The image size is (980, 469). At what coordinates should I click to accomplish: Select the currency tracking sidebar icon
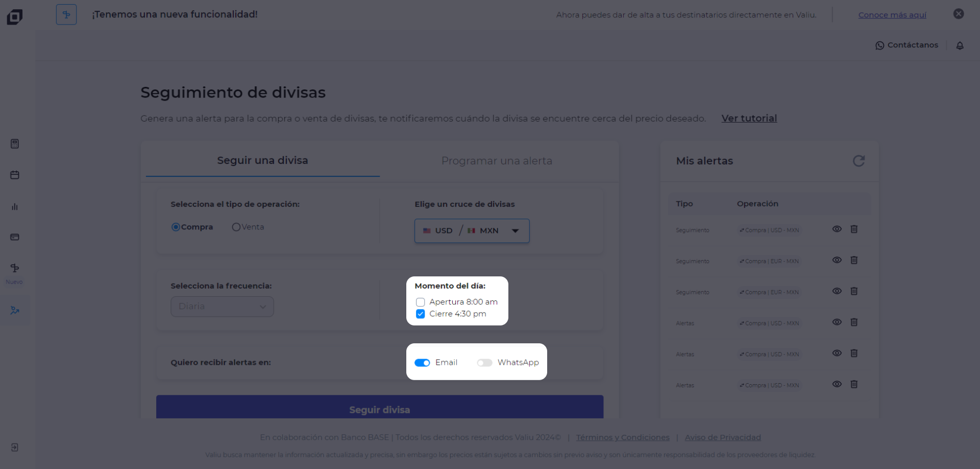(x=15, y=310)
